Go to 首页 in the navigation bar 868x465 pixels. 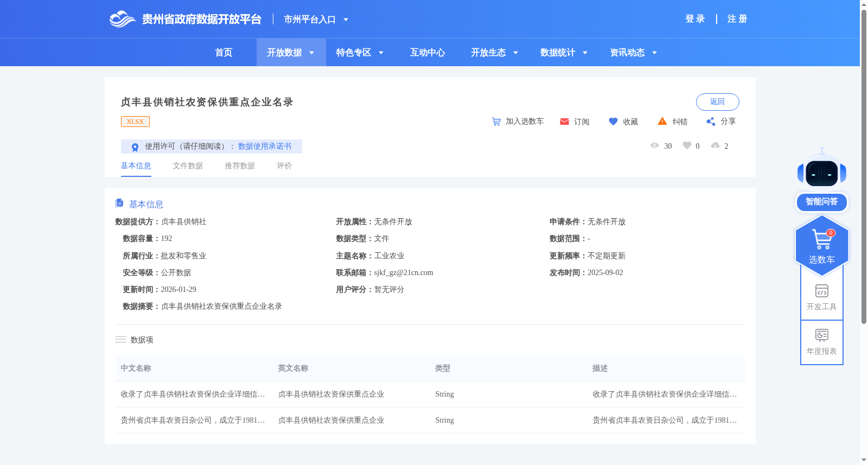click(224, 53)
